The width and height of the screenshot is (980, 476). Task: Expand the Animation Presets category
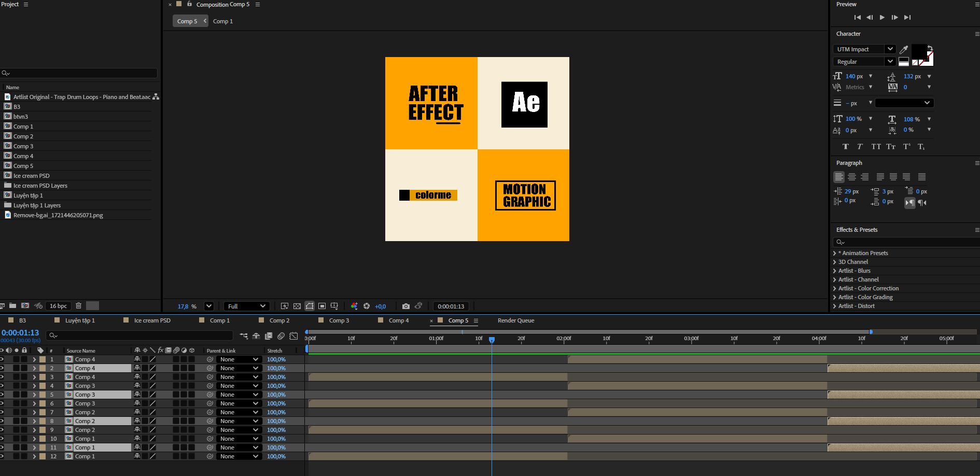pos(834,253)
